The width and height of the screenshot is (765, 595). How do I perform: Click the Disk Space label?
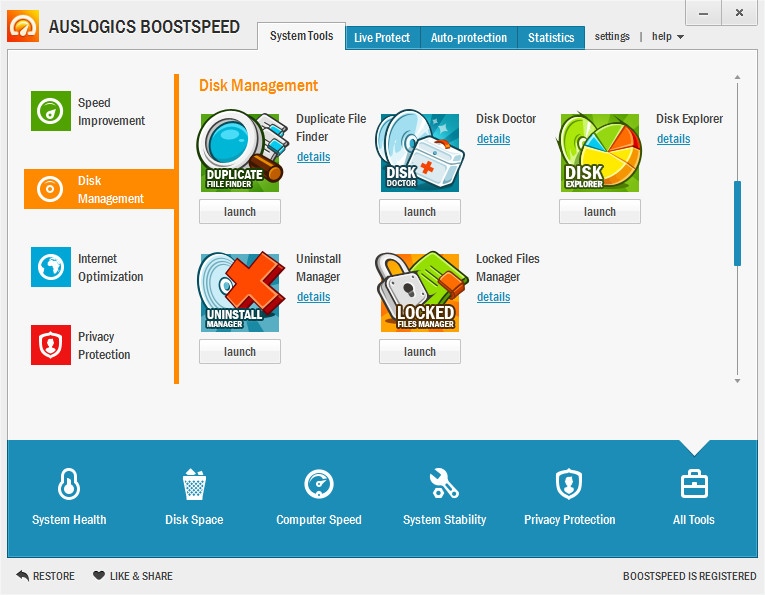point(194,519)
